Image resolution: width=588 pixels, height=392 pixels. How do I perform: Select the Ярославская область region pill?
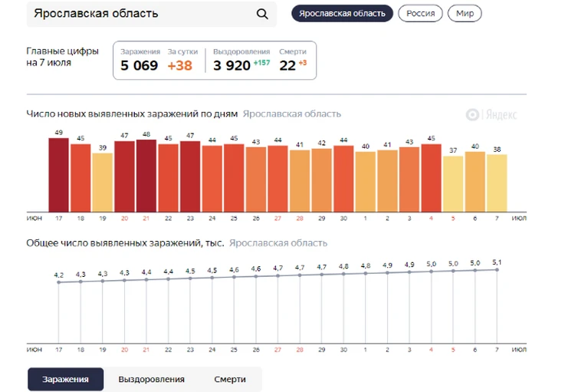[342, 14]
